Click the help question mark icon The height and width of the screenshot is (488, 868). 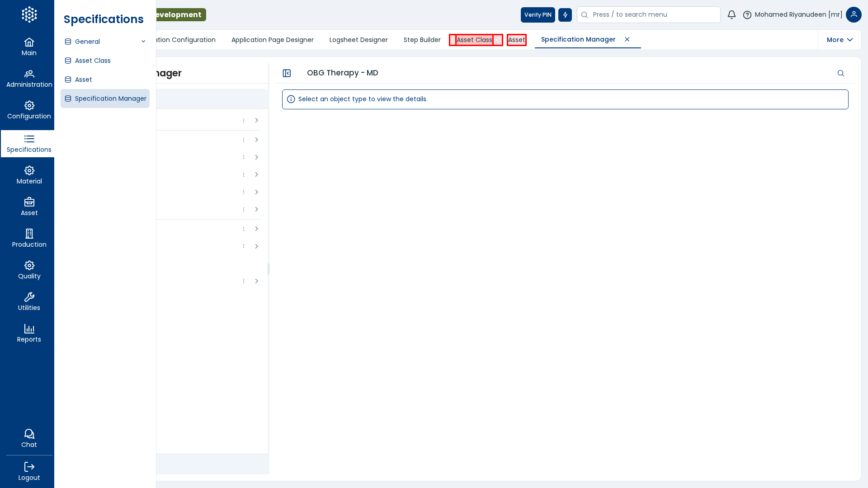tap(747, 15)
